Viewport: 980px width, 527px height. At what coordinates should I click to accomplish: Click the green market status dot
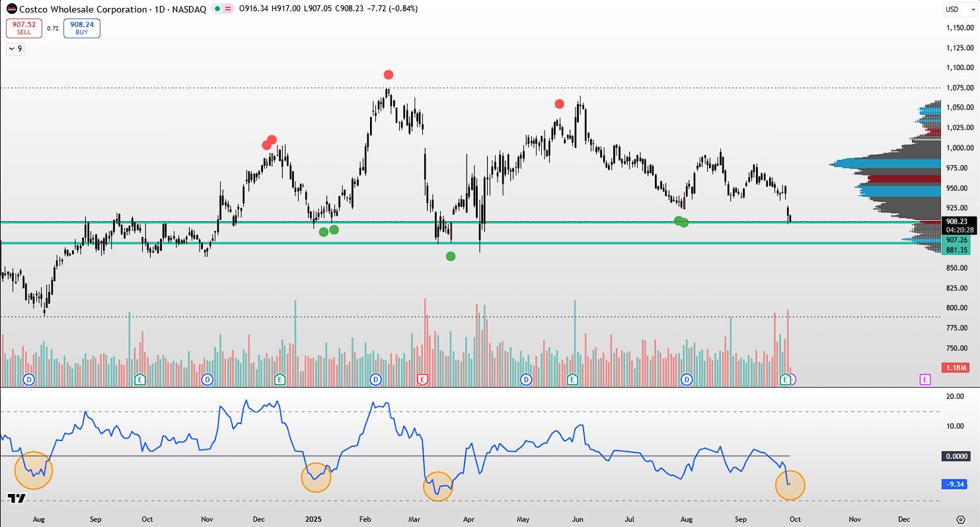217,9
